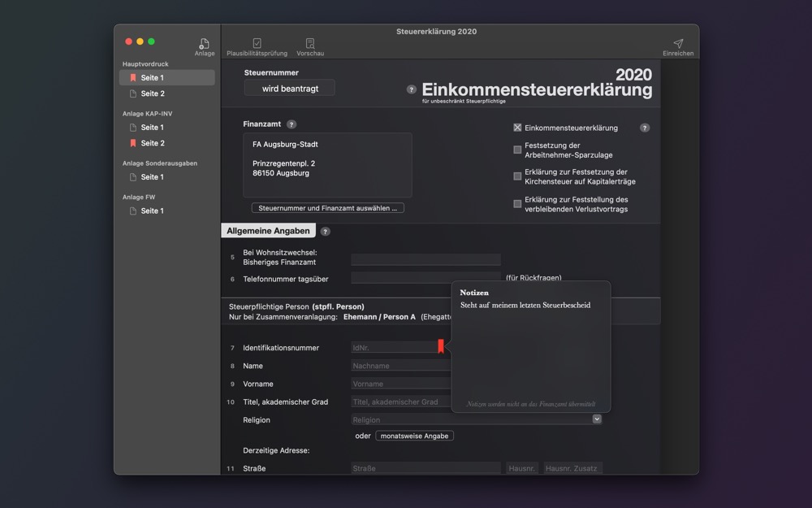812x508 pixels.
Task: Click the Anlage Sonderausgaben sidebar heading
Action: click(x=159, y=163)
